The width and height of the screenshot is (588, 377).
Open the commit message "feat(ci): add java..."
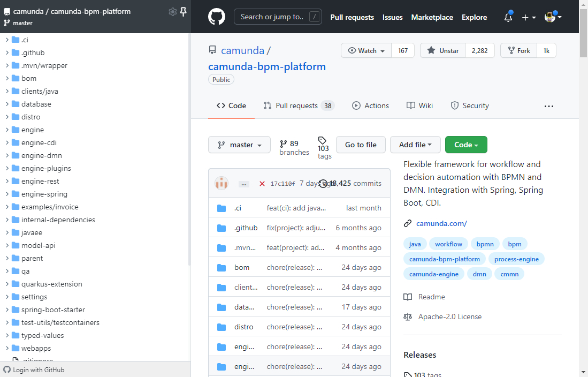296,208
